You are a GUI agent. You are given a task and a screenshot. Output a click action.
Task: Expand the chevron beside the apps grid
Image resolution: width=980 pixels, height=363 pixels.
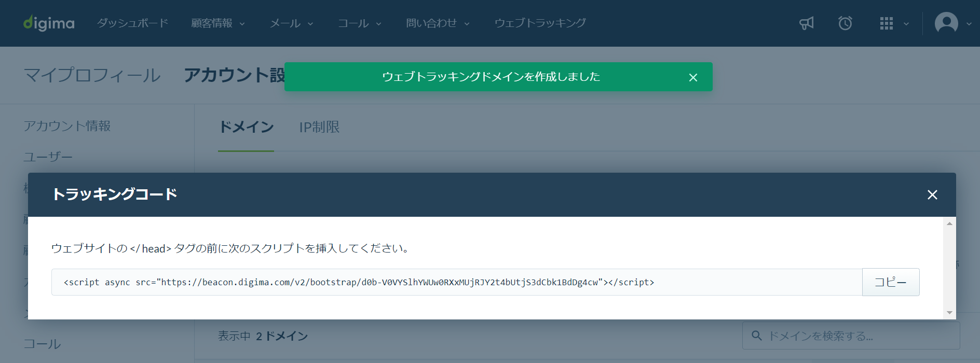pos(906,24)
